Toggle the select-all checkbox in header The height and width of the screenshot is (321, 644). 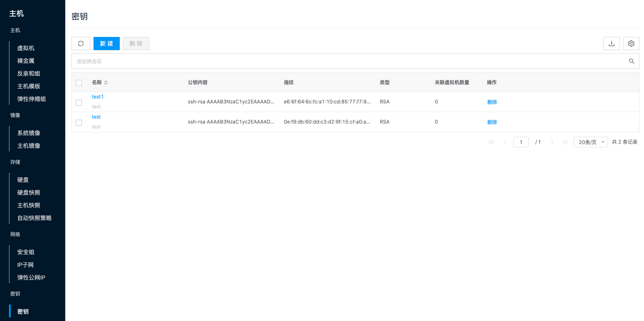pyautogui.click(x=79, y=83)
